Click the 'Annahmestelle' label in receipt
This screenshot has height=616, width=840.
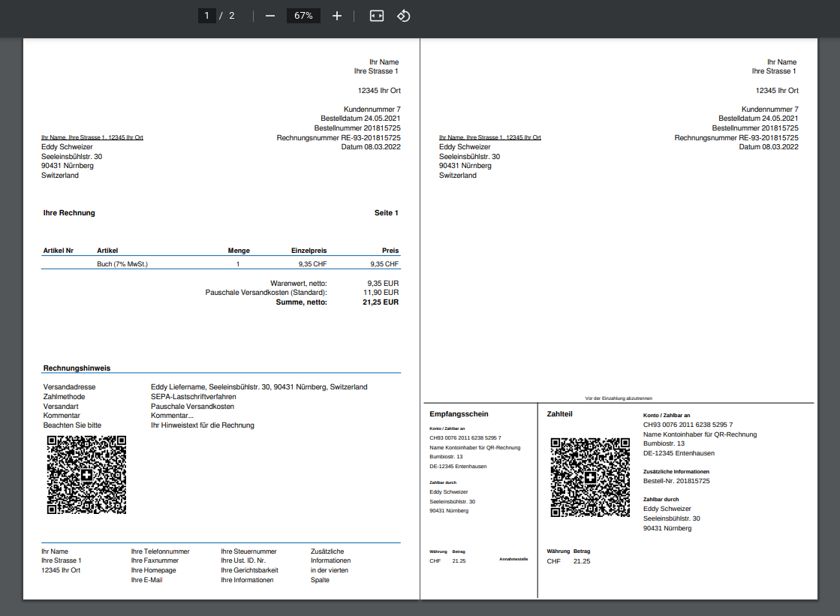click(513, 559)
